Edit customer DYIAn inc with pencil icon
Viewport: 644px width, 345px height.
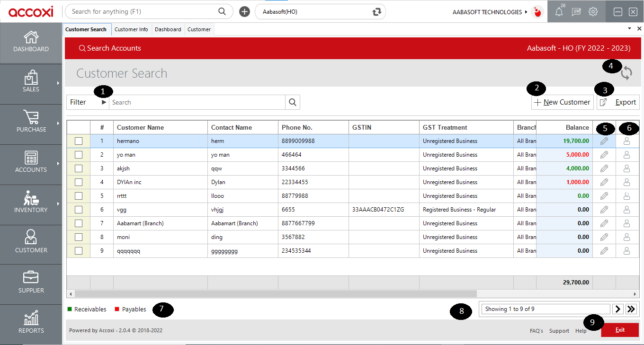point(604,182)
